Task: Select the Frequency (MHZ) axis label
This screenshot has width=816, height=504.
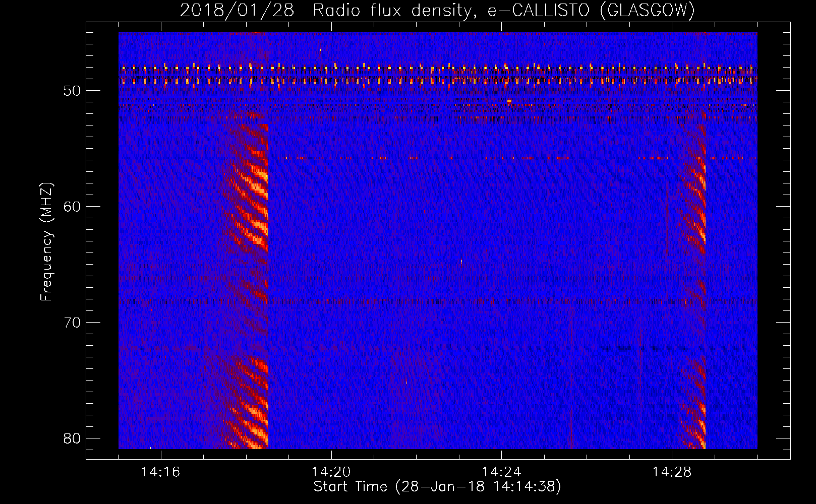Action: [x=46, y=241]
